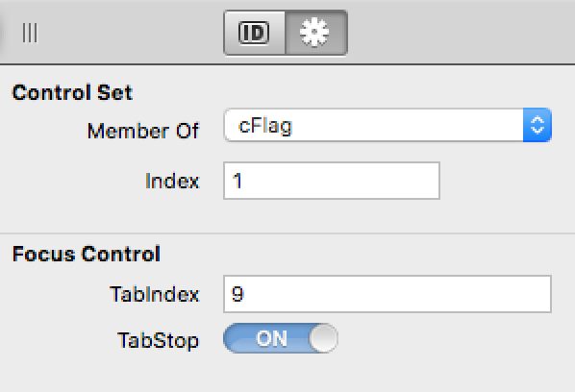
Task: Click empty space right of Index field
Action: click(506, 181)
